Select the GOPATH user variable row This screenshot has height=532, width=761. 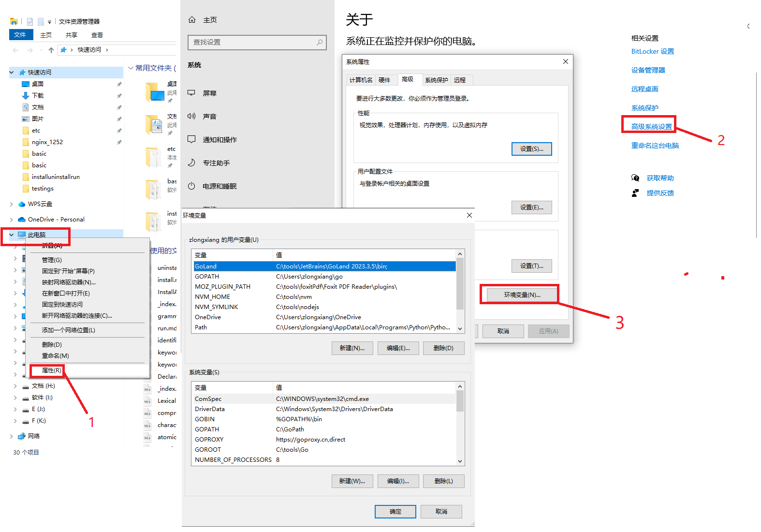(x=324, y=277)
